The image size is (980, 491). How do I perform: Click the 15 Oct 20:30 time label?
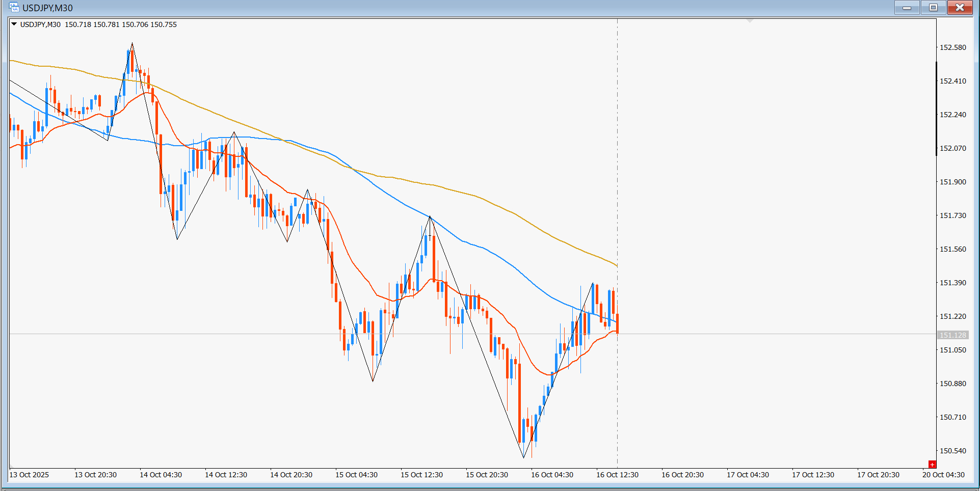(x=487, y=475)
